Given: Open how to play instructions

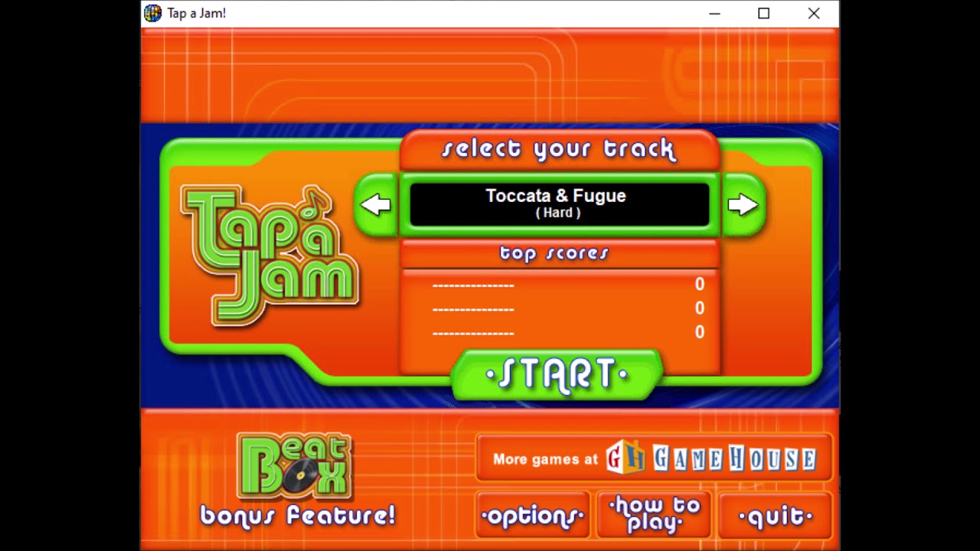Looking at the screenshot, I should (x=654, y=514).
